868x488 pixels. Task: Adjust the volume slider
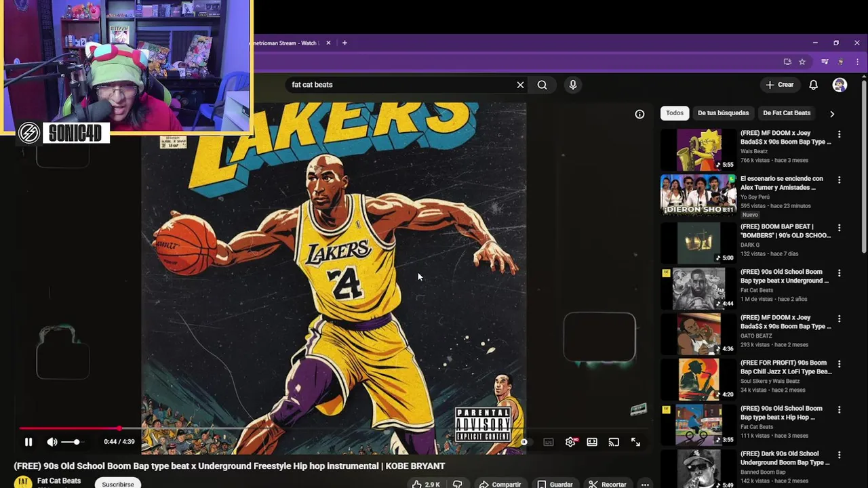click(x=71, y=442)
